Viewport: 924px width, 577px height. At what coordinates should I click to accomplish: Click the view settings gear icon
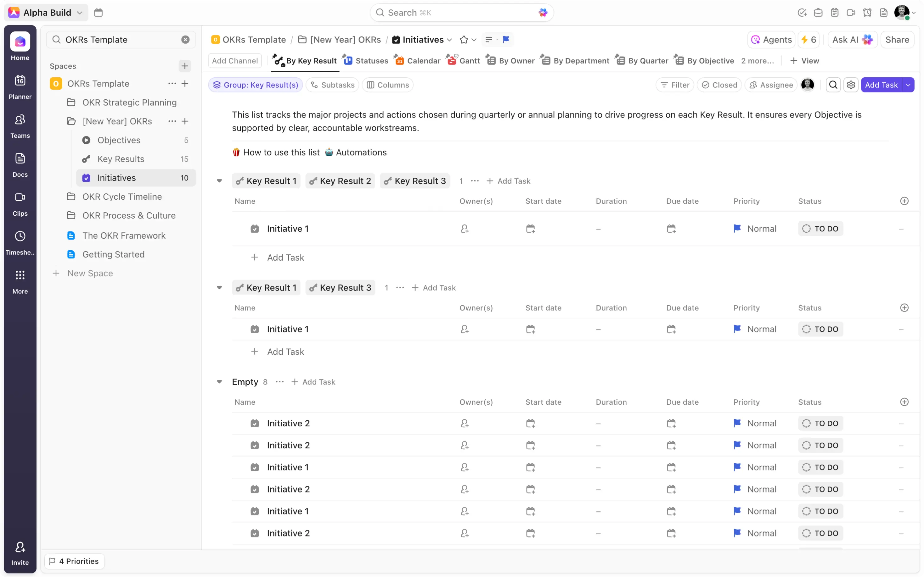[851, 85]
